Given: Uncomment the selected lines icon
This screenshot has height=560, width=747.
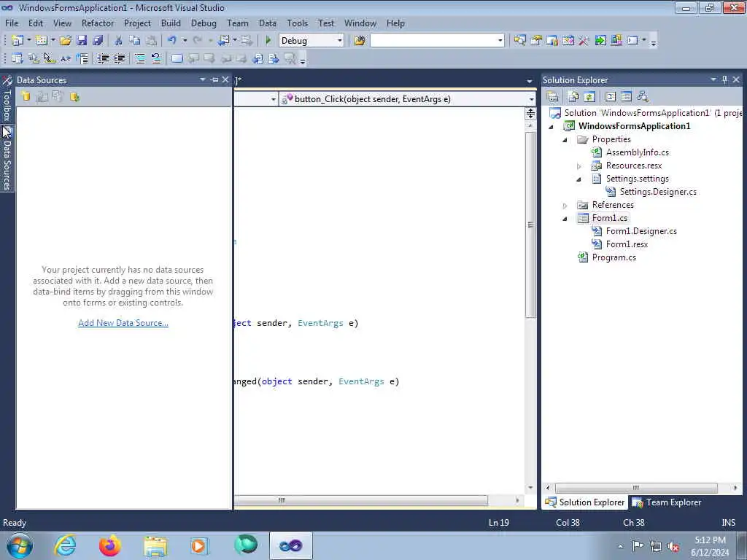Looking at the screenshot, I should pyautogui.click(x=156, y=58).
